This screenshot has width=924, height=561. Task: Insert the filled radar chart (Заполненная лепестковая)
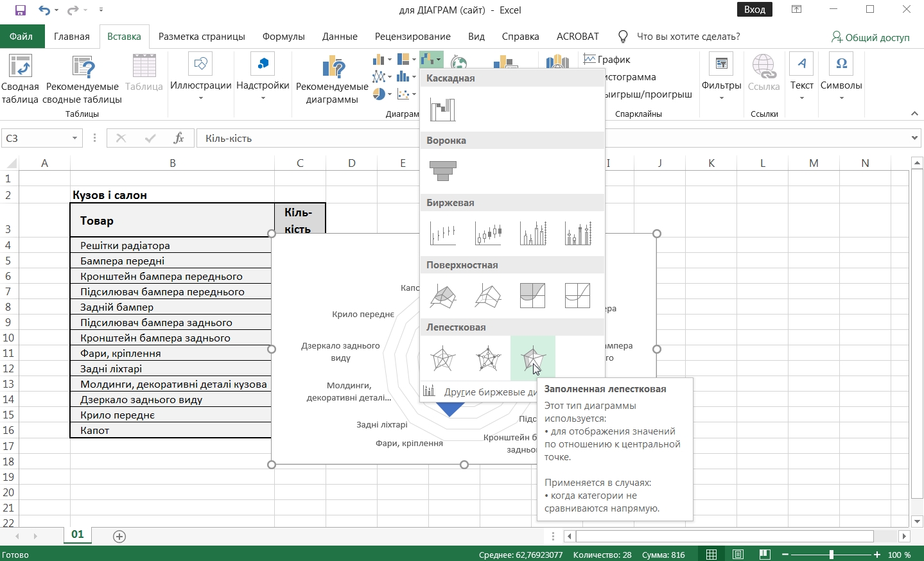coord(533,358)
